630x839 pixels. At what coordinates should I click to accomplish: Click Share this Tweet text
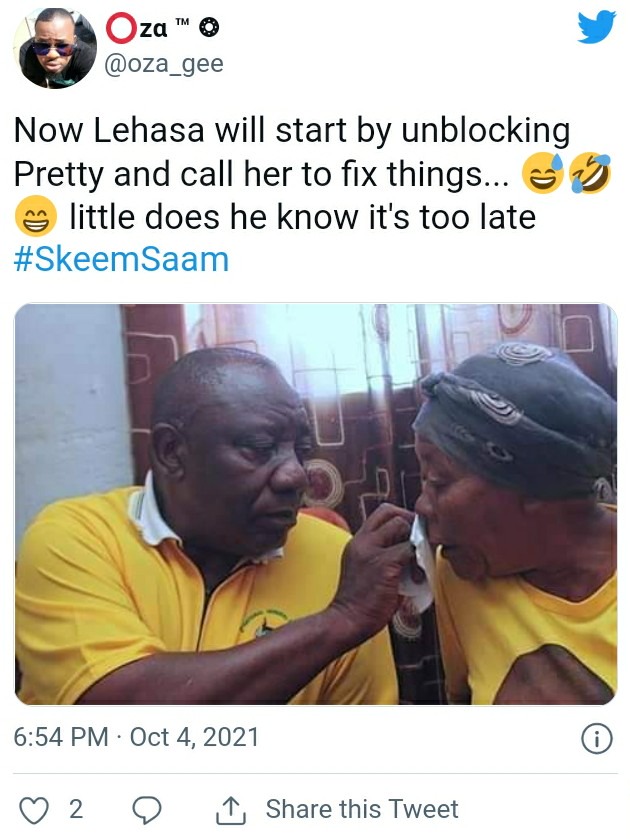click(362, 809)
